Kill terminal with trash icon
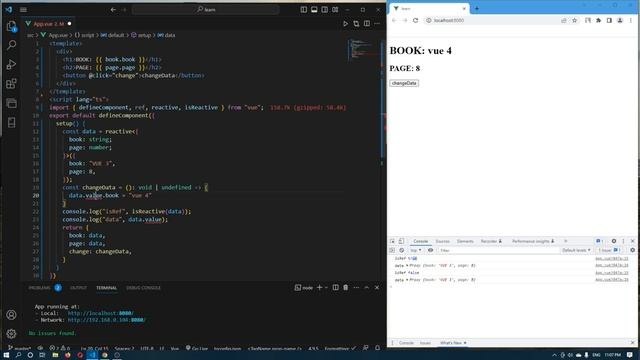Screen dimensions: 640x360 pos(346,287)
